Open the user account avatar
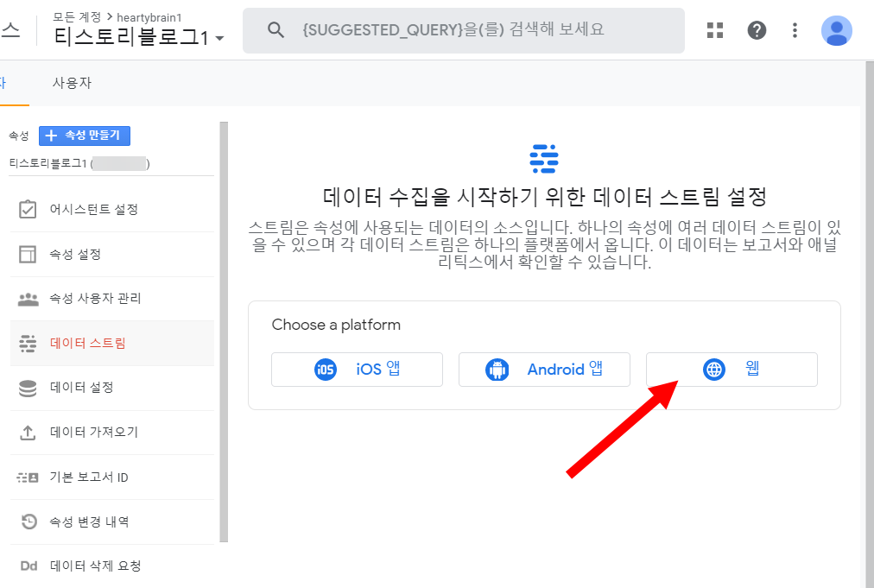 (x=836, y=30)
